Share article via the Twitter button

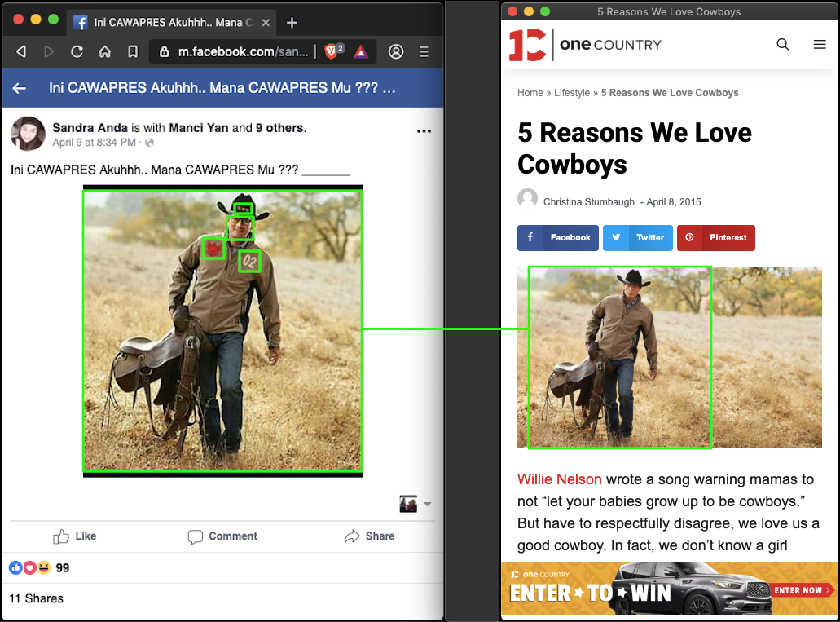pyautogui.click(x=638, y=238)
